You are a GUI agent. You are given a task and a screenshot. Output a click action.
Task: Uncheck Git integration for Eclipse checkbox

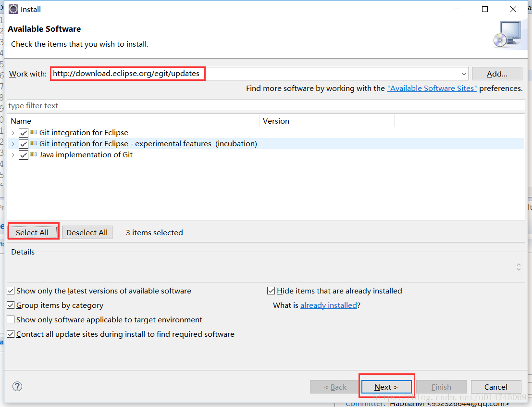tap(24, 133)
